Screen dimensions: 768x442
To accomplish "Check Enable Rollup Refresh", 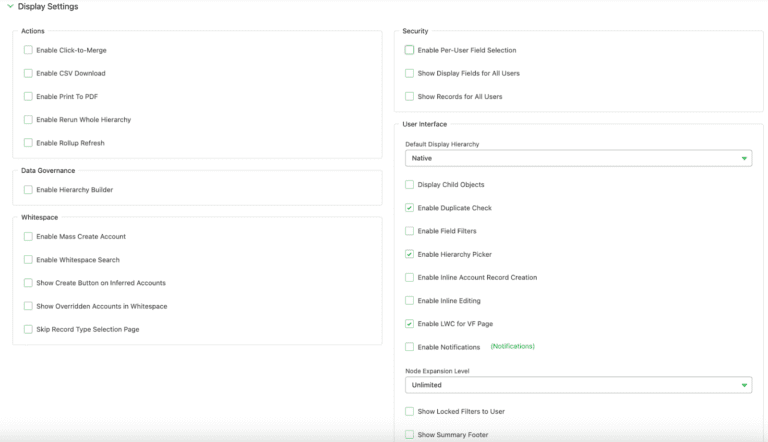I will click(x=28, y=143).
